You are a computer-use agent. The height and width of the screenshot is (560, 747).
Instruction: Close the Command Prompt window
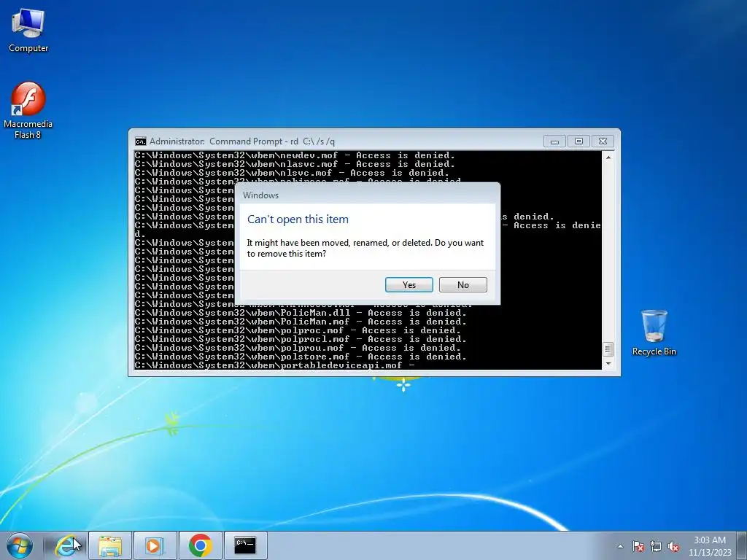pyautogui.click(x=603, y=141)
